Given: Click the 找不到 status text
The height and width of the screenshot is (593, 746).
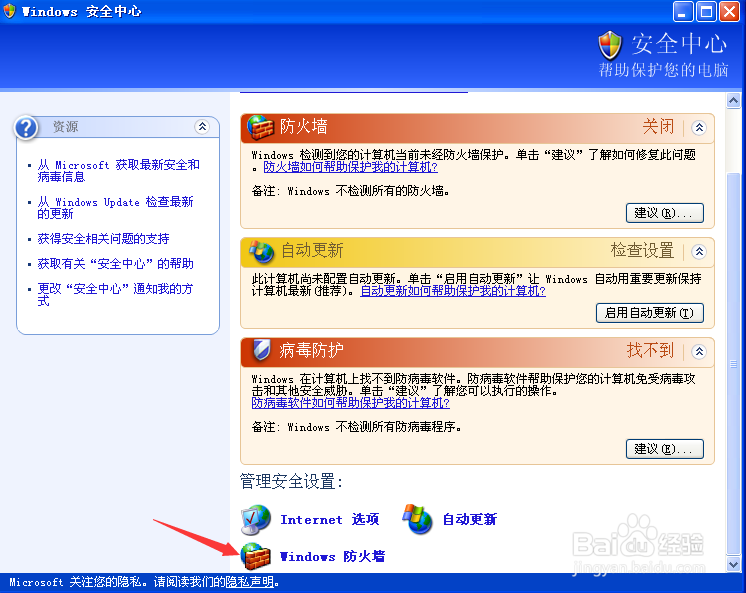Looking at the screenshot, I should [x=650, y=350].
